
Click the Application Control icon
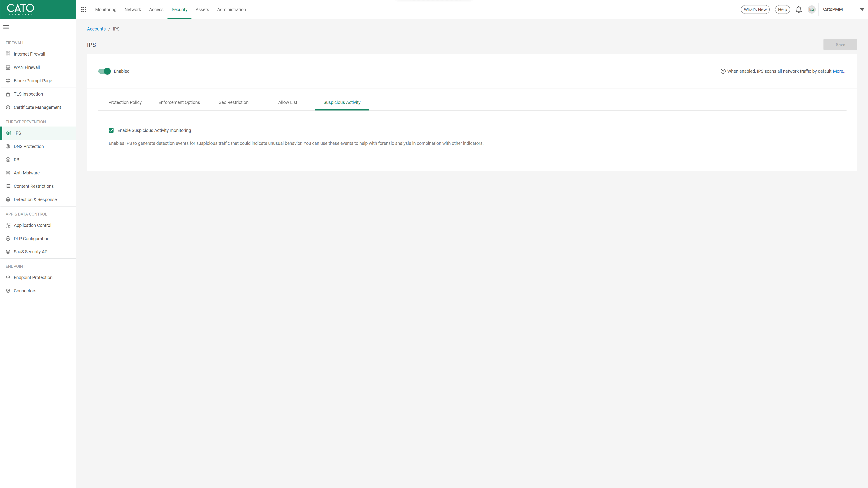pos(8,225)
